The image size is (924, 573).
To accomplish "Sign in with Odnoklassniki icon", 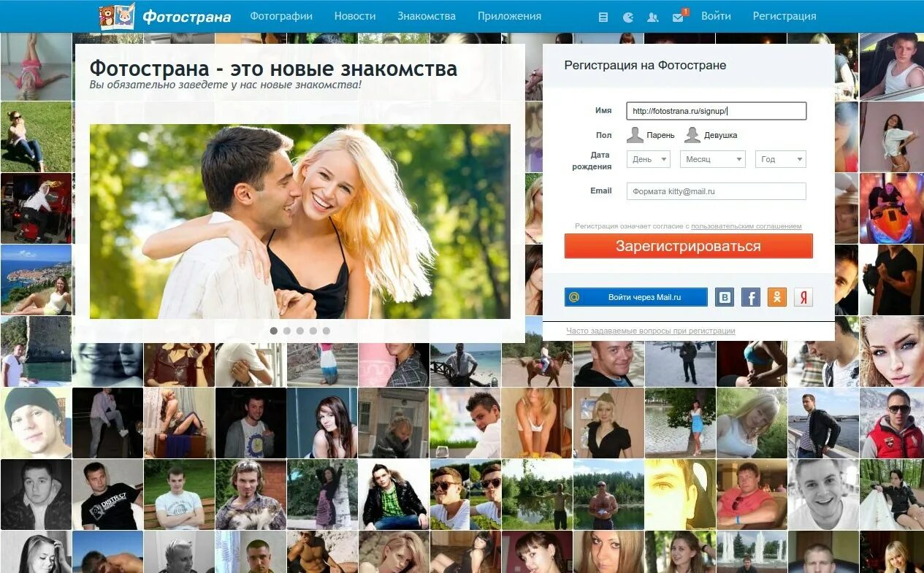I will 777,297.
